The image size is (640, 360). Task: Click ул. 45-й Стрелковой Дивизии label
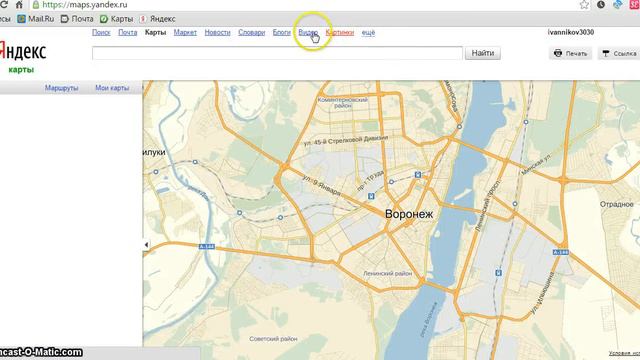[x=346, y=140]
